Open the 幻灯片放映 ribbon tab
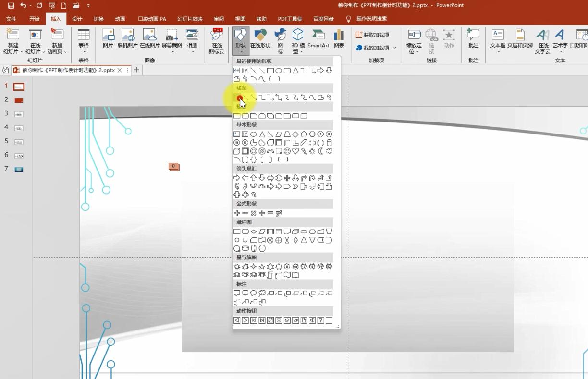 coord(190,19)
